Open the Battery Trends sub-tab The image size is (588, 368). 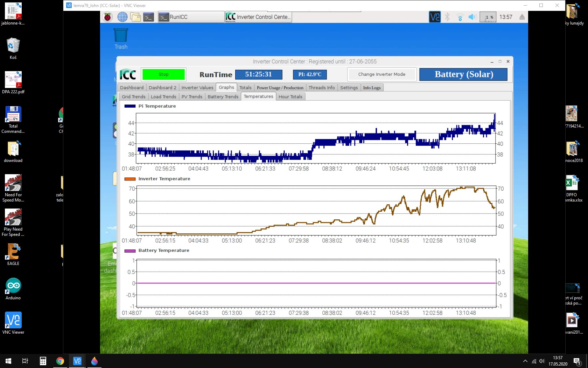(223, 97)
